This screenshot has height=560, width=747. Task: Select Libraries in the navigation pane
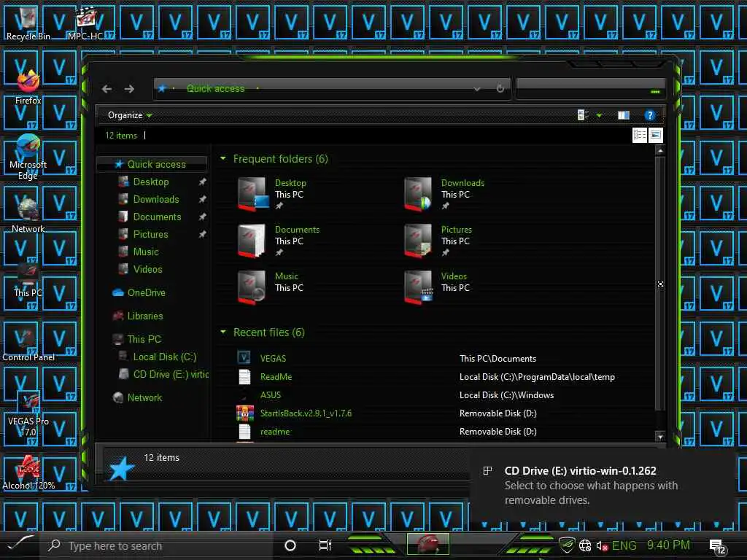[145, 316]
